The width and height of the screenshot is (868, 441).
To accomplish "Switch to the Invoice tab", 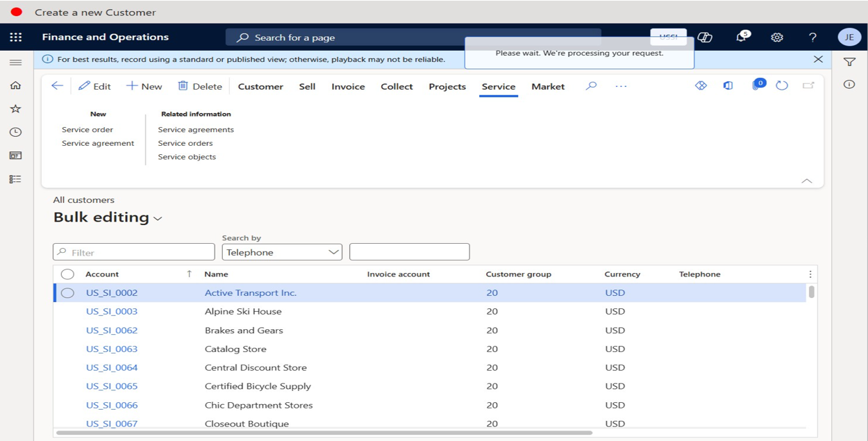I will pyautogui.click(x=348, y=87).
